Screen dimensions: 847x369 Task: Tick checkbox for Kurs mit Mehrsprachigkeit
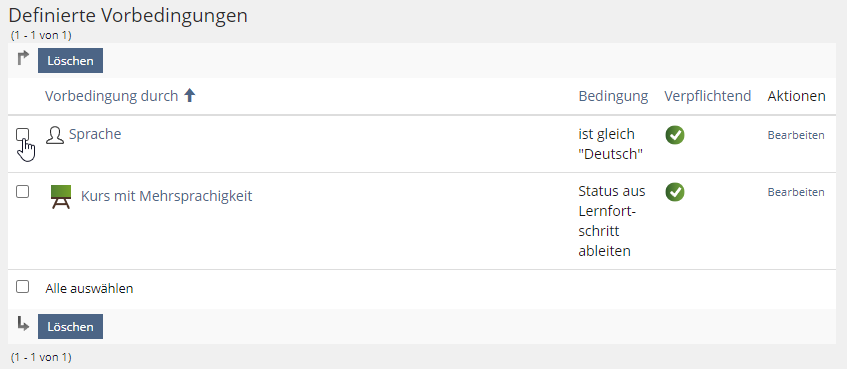pyautogui.click(x=23, y=191)
